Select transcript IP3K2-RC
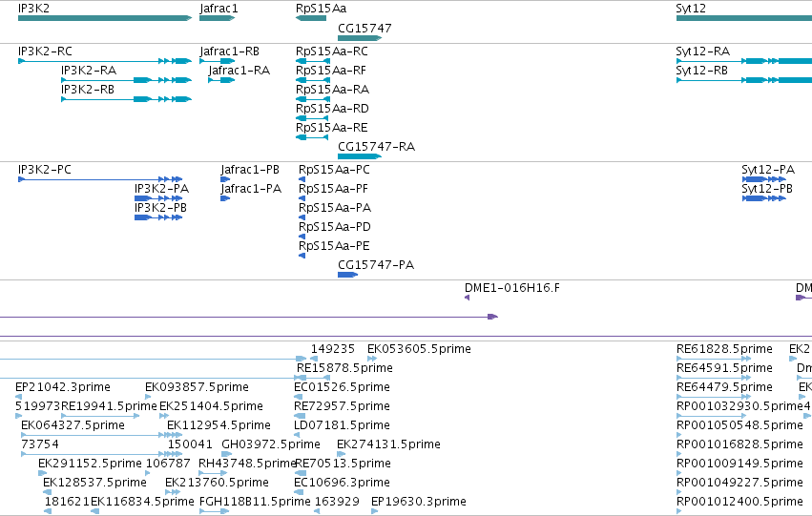The height and width of the screenshot is (516, 812). tap(105, 61)
